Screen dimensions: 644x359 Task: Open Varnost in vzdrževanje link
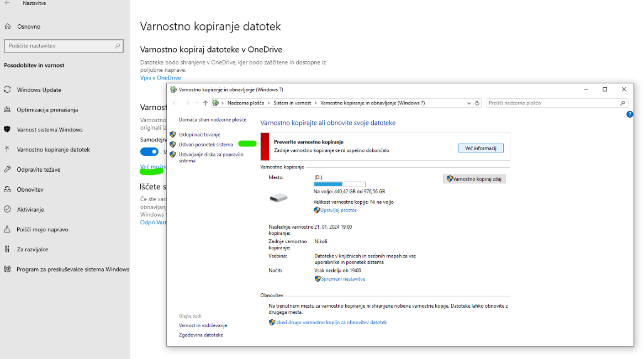point(203,325)
